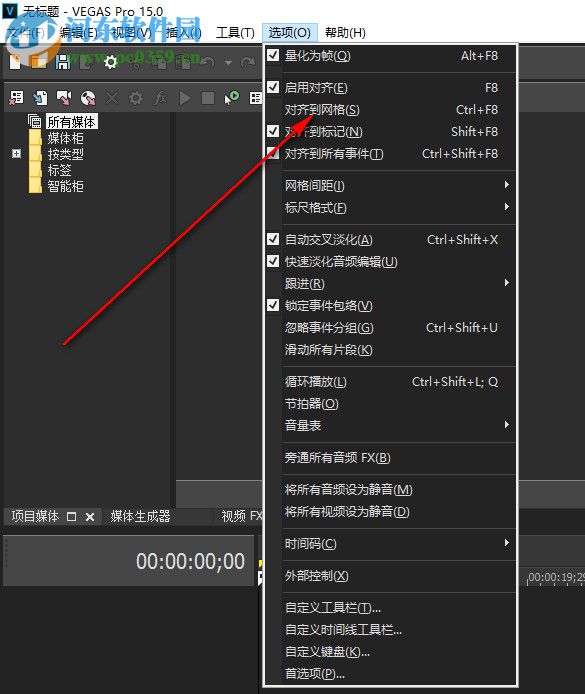Click the Redo arrow icon
The image size is (585, 694).
click(x=248, y=62)
